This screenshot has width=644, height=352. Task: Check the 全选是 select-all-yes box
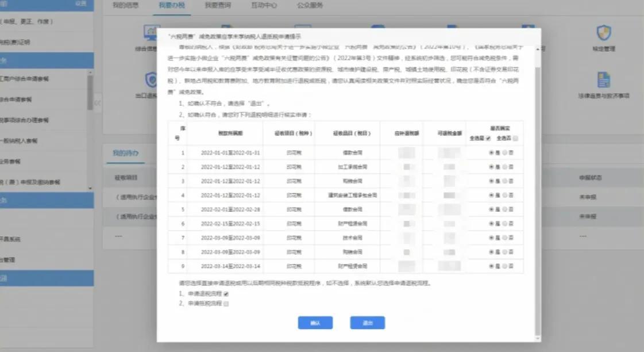pyautogui.click(x=488, y=139)
